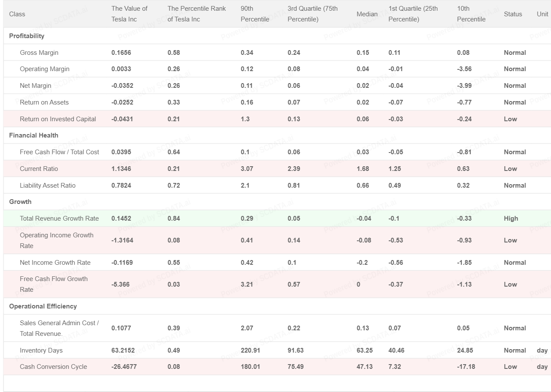The image size is (551, 392).
Task: Click the Profitability section heading
Action: [x=27, y=36]
